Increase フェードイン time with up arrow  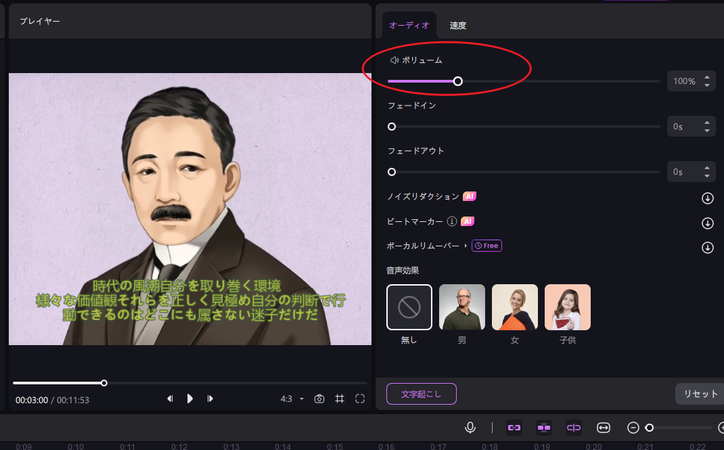(x=707, y=122)
